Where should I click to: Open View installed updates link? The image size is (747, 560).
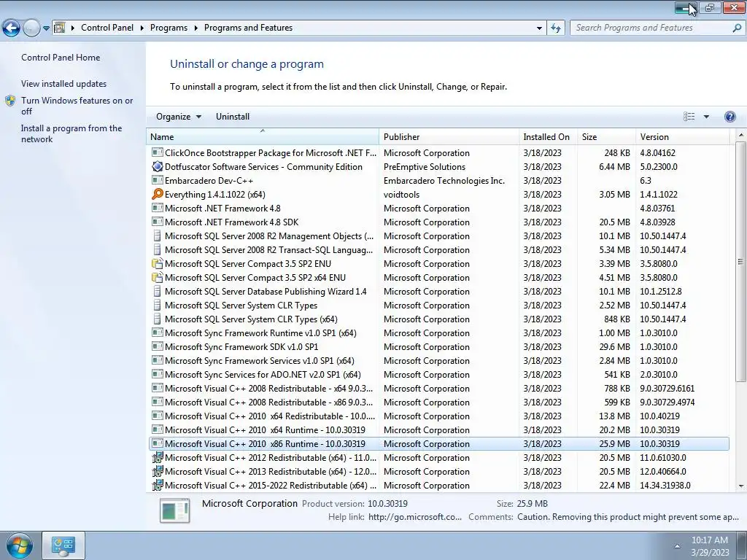(64, 83)
